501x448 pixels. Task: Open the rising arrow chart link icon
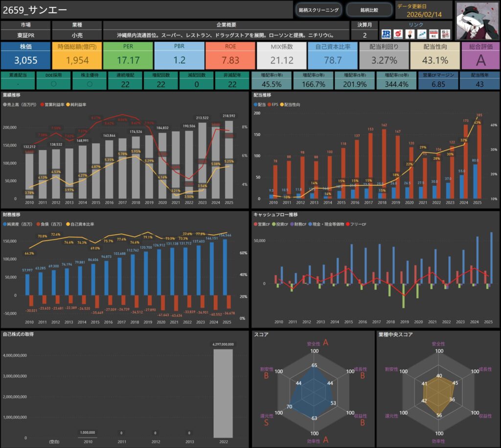click(x=421, y=34)
